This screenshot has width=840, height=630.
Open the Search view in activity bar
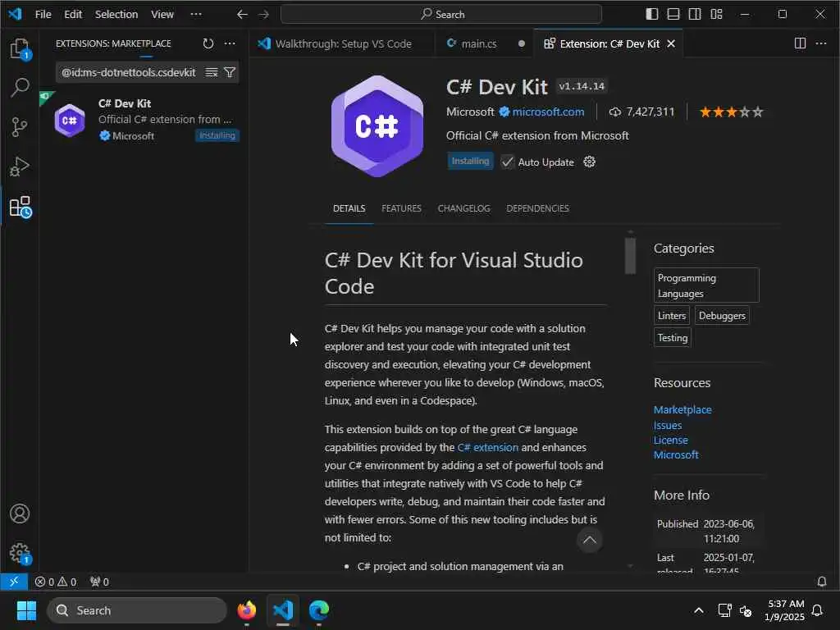[x=20, y=87]
